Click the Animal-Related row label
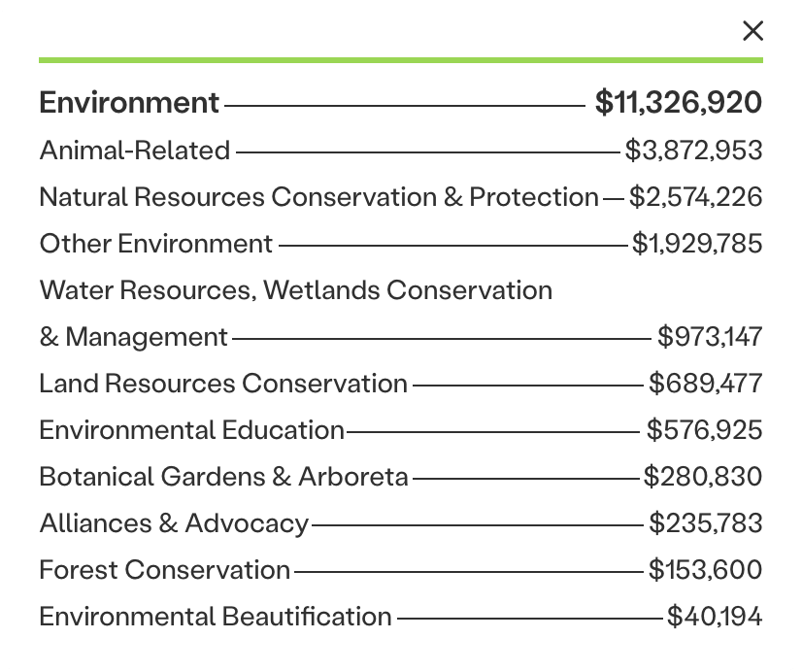This screenshot has height=672, width=802. point(134,151)
